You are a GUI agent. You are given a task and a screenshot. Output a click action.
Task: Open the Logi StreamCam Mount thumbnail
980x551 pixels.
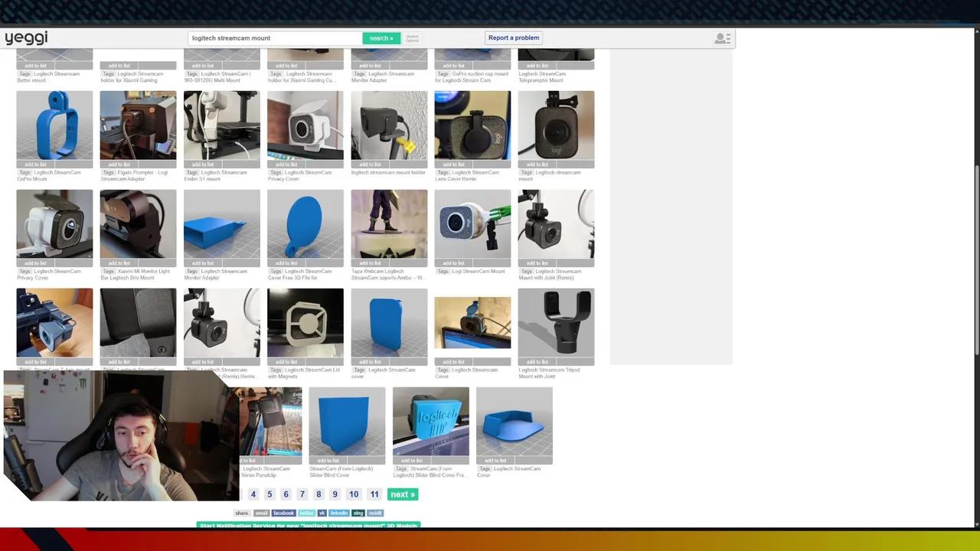click(x=472, y=224)
